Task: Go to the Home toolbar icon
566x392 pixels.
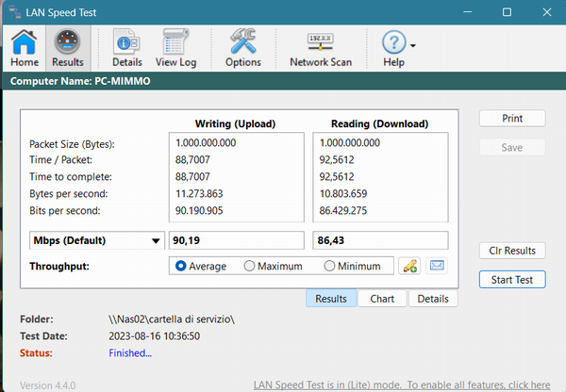Action: tap(25, 48)
